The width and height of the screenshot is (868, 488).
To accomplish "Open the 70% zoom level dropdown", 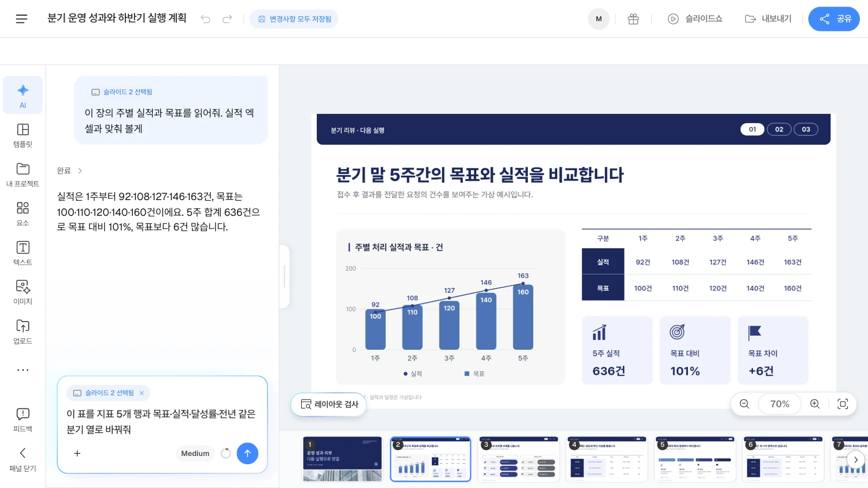I will pos(780,404).
